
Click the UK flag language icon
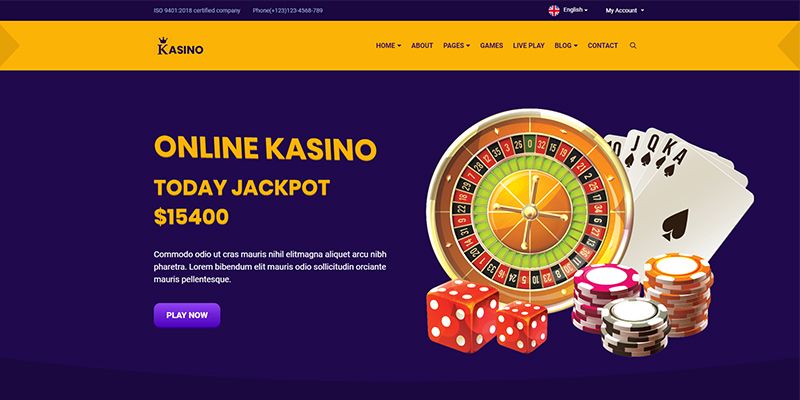click(x=554, y=10)
